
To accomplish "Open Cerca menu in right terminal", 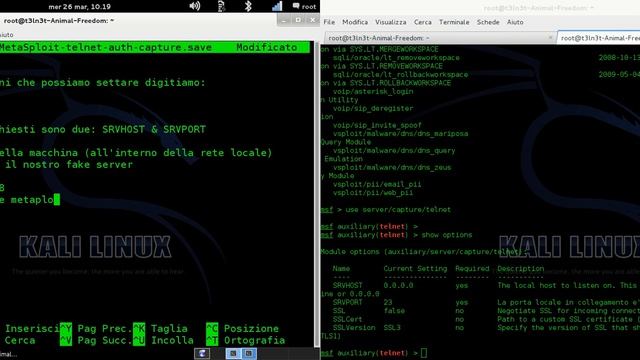I will (x=422, y=22).
